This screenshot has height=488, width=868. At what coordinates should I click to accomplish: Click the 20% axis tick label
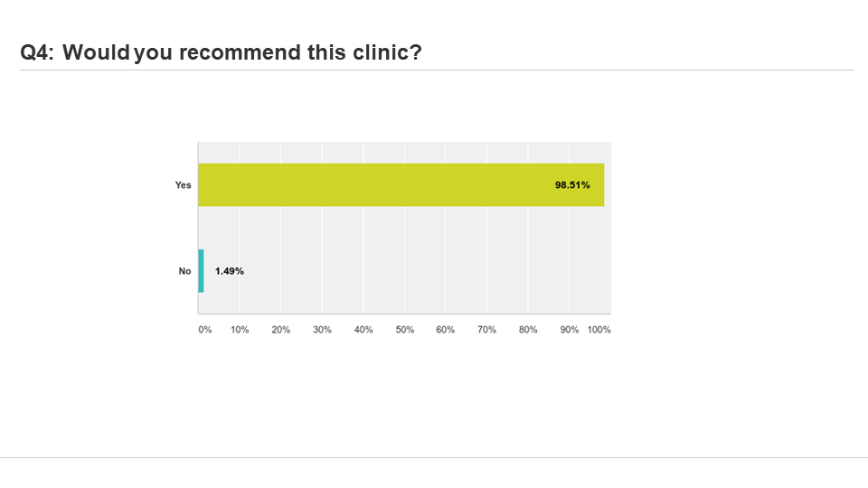pos(280,330)
